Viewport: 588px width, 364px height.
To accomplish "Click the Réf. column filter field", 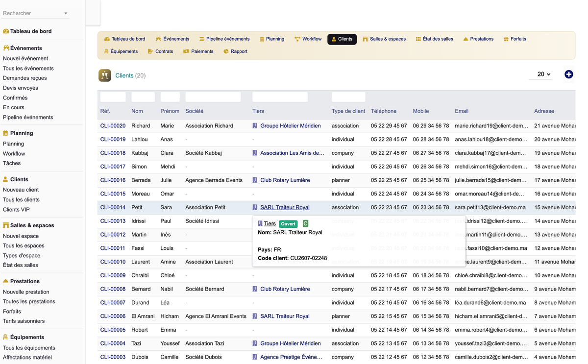I will [x=113, y=97].
